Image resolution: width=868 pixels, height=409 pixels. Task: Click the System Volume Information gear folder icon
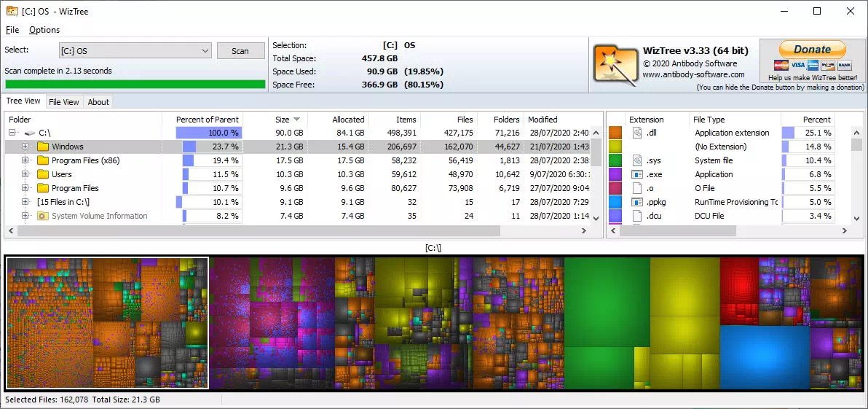43,216
